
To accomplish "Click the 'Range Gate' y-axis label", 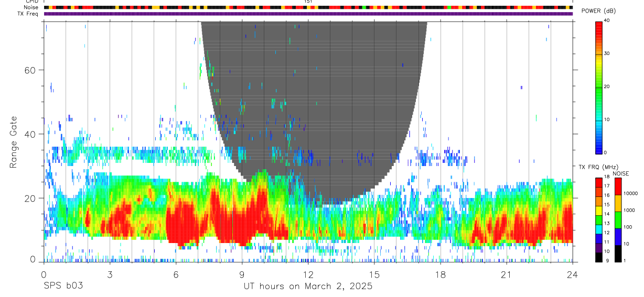I will (x=14, y=143).
